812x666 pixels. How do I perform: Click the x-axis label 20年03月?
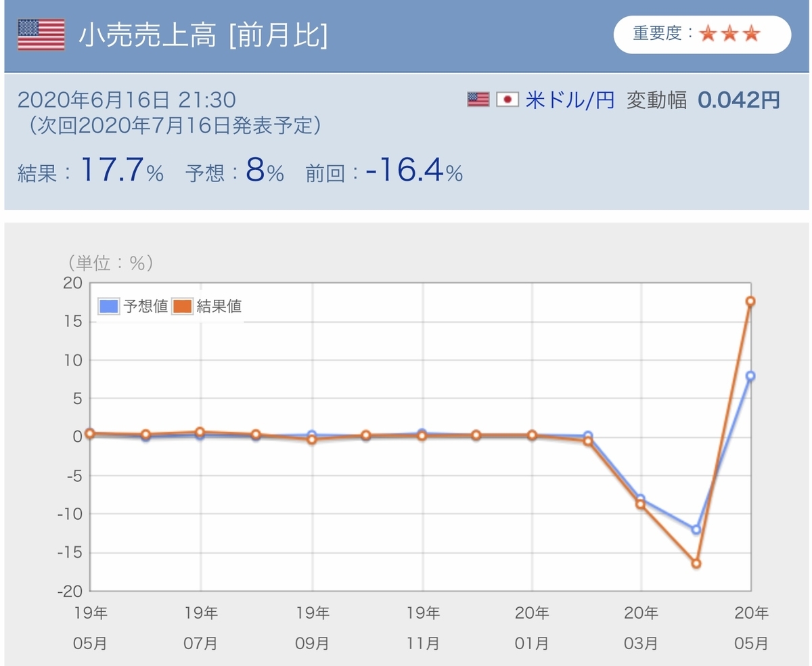coord(641,628)
